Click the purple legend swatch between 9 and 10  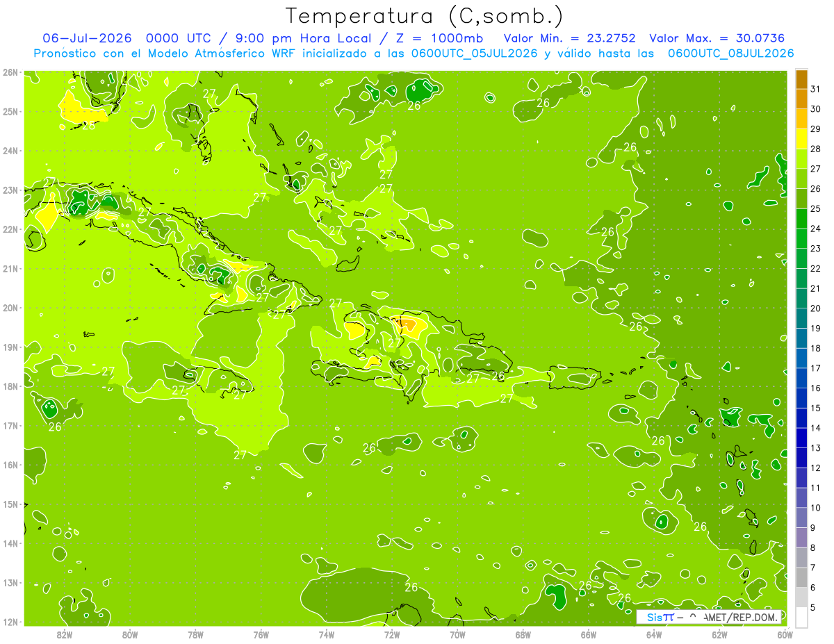(x=801, y=518)
